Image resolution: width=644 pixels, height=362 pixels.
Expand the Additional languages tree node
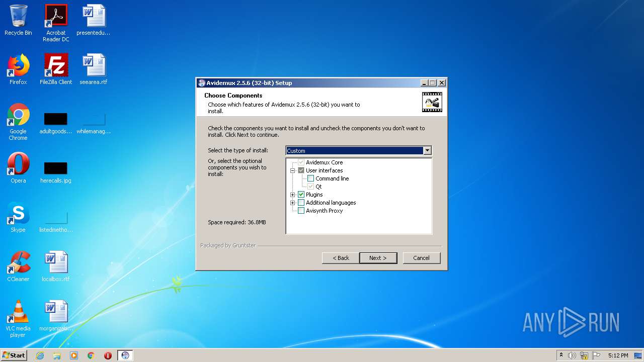(292, 203)
